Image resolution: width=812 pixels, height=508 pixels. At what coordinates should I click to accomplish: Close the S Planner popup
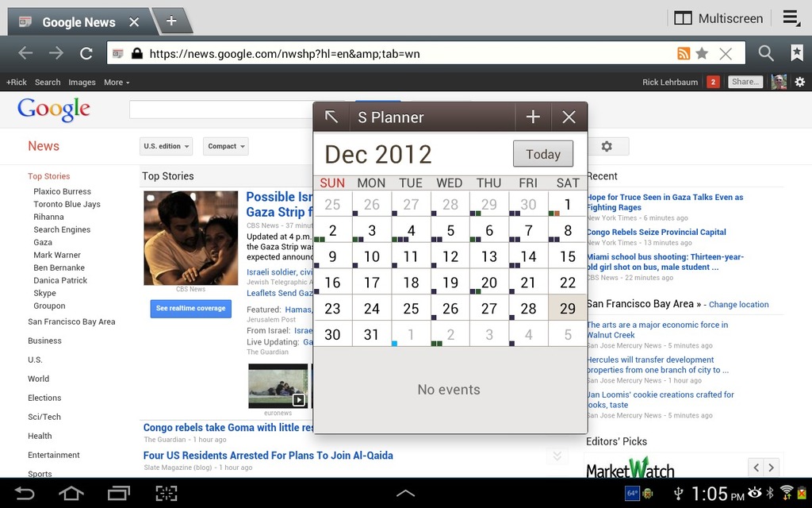(569, 117)
